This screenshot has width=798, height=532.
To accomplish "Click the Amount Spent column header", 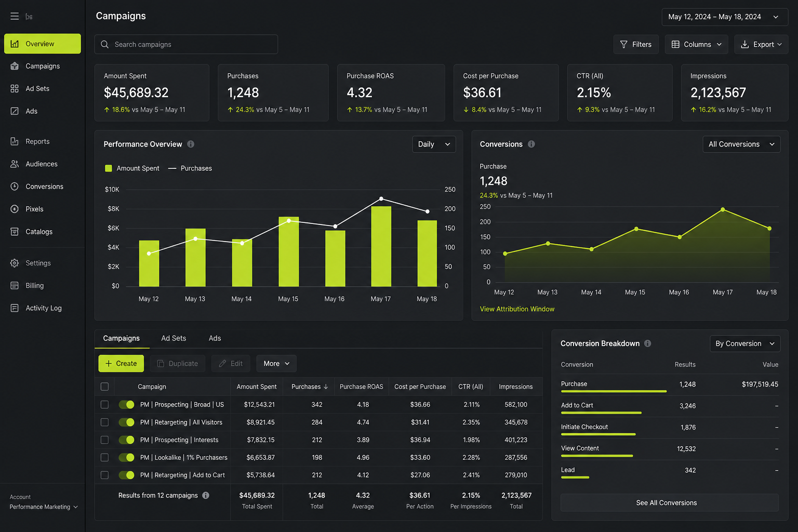I will [257, 387].
